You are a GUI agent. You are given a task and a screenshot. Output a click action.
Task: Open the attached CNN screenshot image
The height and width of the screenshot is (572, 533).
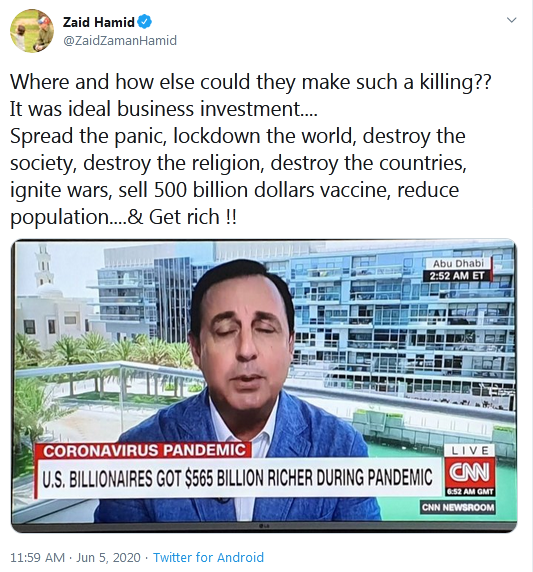tap(264, 386)
